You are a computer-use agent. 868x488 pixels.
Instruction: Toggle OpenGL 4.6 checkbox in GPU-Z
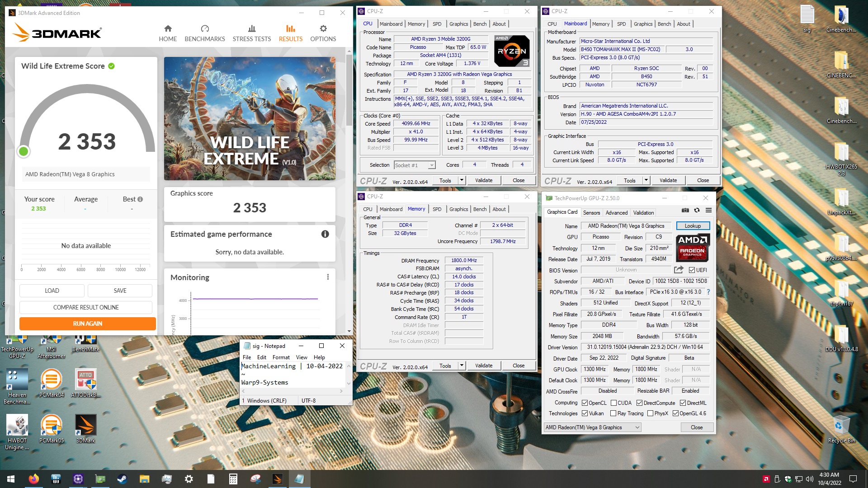coord(675,413)
